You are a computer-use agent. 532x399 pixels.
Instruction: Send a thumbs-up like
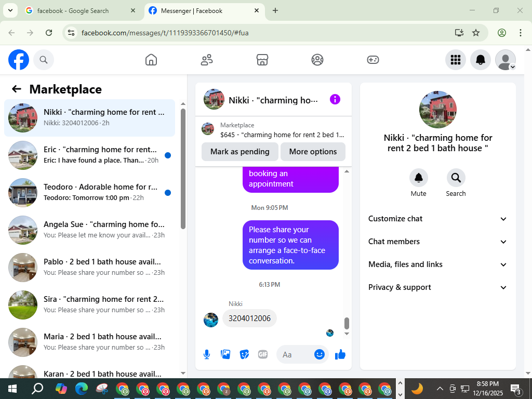340,354
